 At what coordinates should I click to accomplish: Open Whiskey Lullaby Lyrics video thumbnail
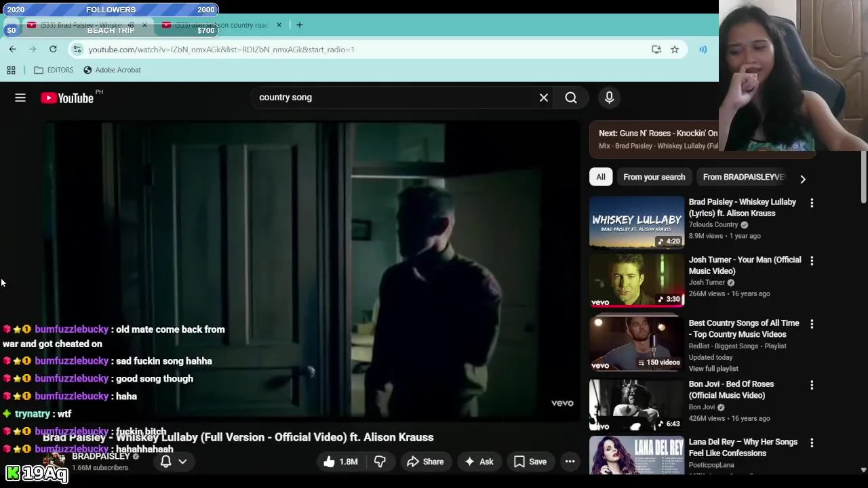tap(637, 222)
